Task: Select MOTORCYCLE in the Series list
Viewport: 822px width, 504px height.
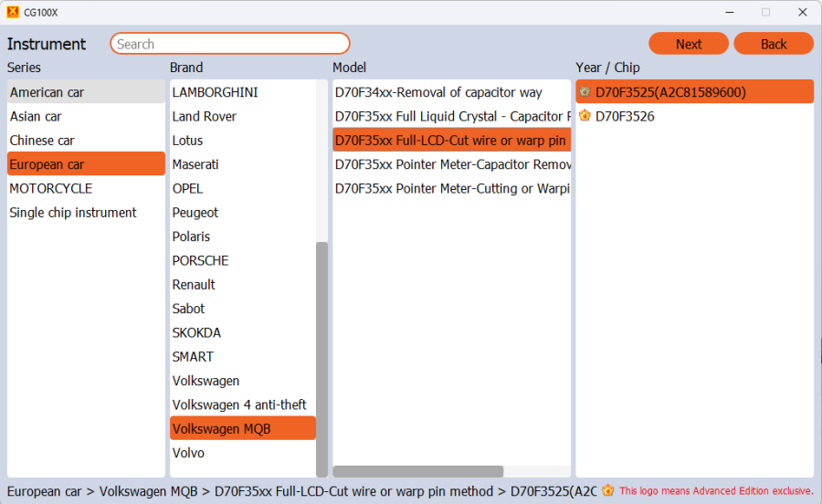Action: point(50,188)
